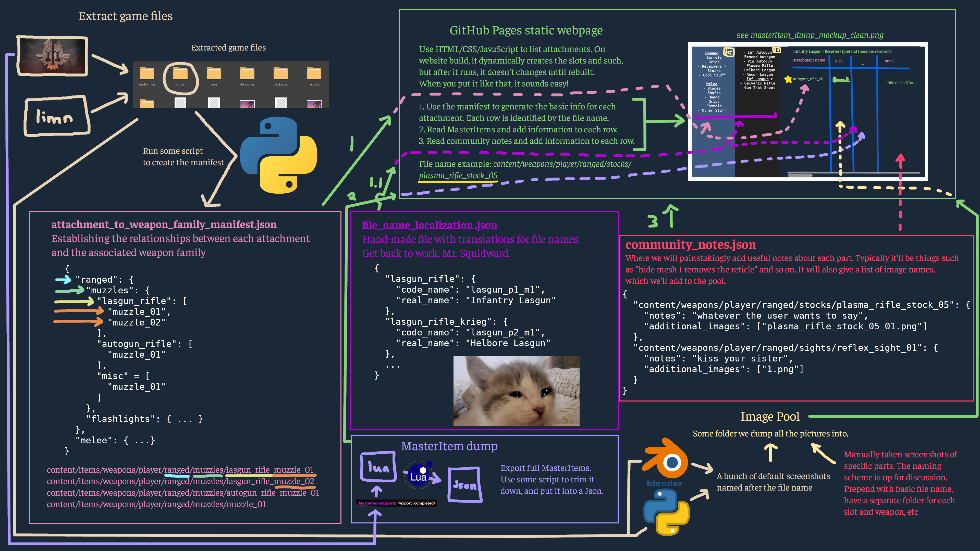Viewport: 980px width, 551px height.
Task: Click the 'attachment_to_weapon_family_manifest.json' heading
Action: point(164,224)
